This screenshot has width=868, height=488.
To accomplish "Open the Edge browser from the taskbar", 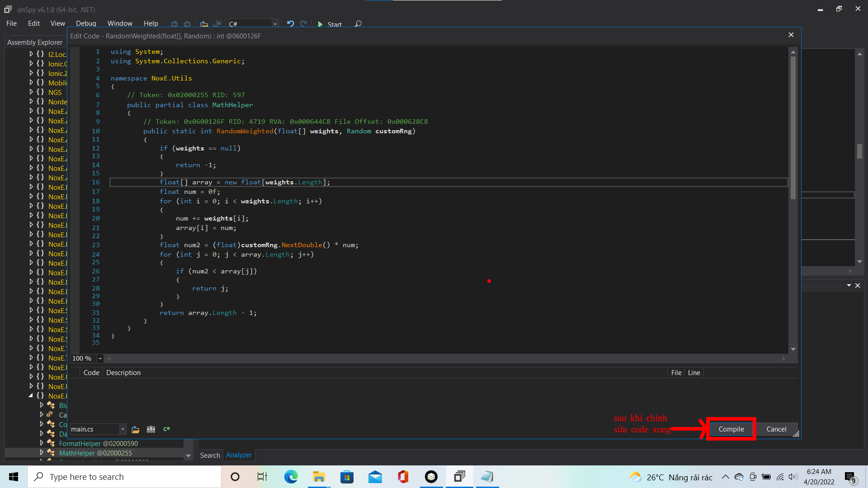I will point(291,477).
